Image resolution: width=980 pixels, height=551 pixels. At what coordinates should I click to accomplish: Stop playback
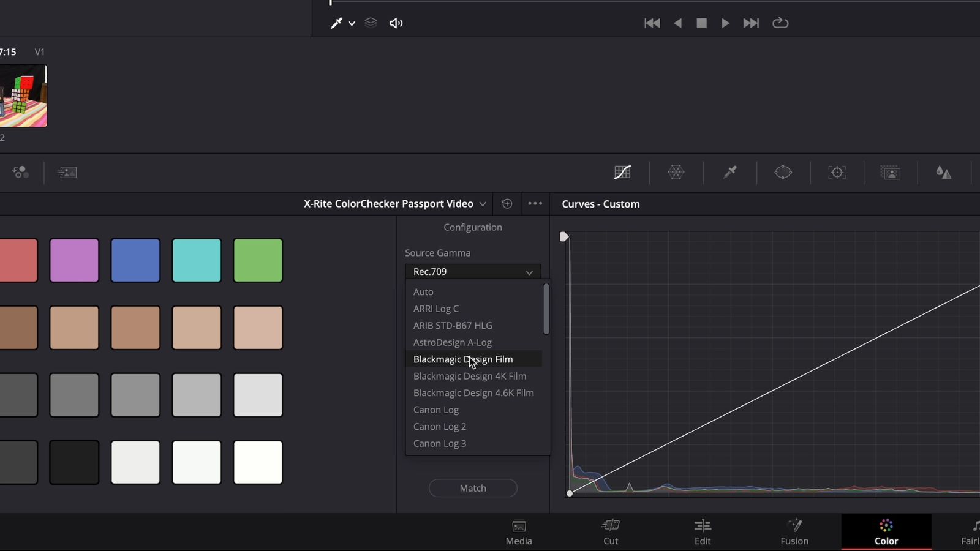[701, 23]
